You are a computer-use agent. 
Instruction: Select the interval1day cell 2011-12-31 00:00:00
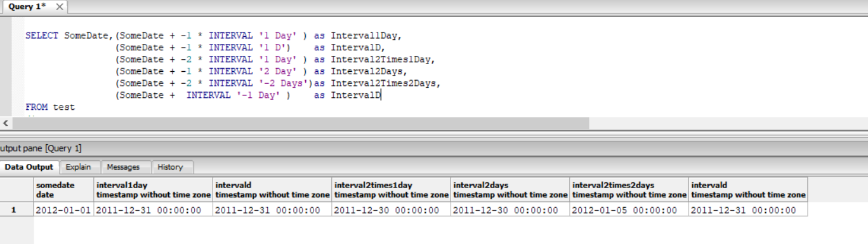coord(153,210)
